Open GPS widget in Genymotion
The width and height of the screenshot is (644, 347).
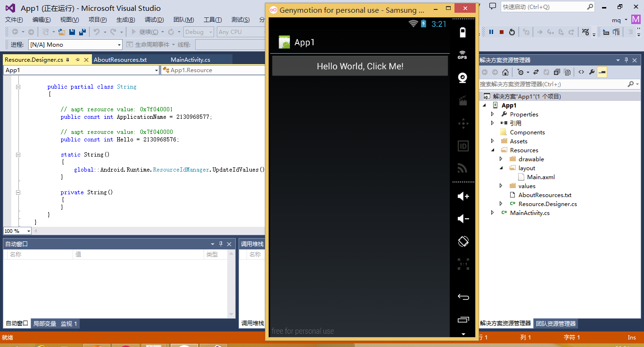[462, 55]
